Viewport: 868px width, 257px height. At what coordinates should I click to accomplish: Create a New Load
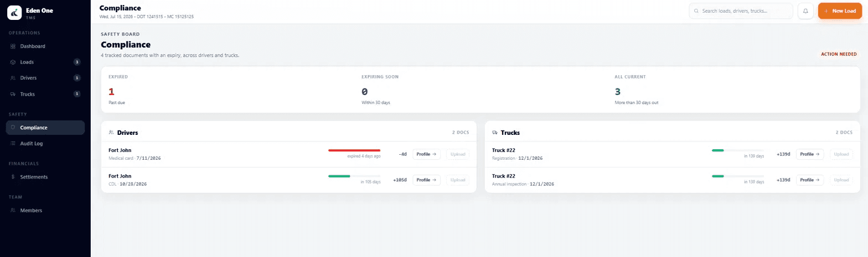point(840,11)
